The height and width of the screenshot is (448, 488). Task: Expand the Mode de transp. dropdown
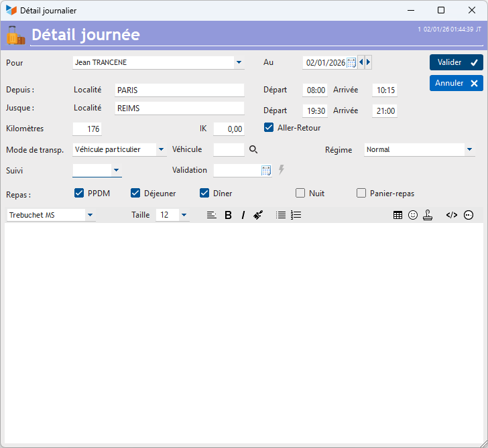coord(161,150)
